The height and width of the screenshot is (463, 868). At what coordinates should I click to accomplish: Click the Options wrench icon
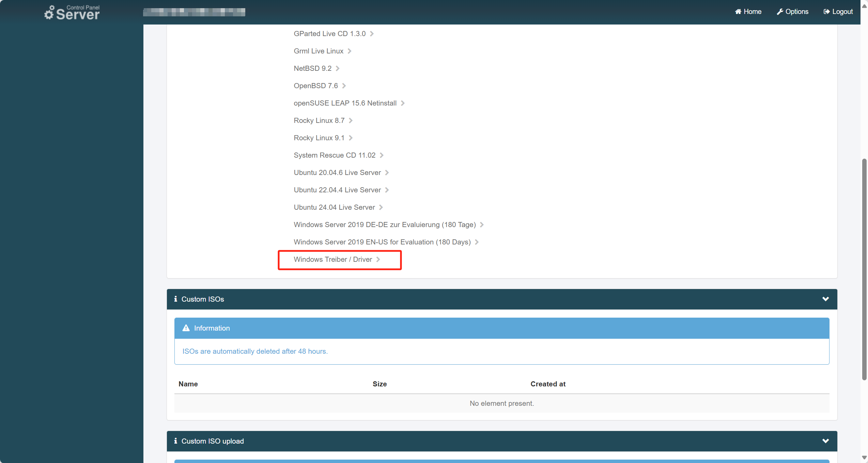point(780,12)
